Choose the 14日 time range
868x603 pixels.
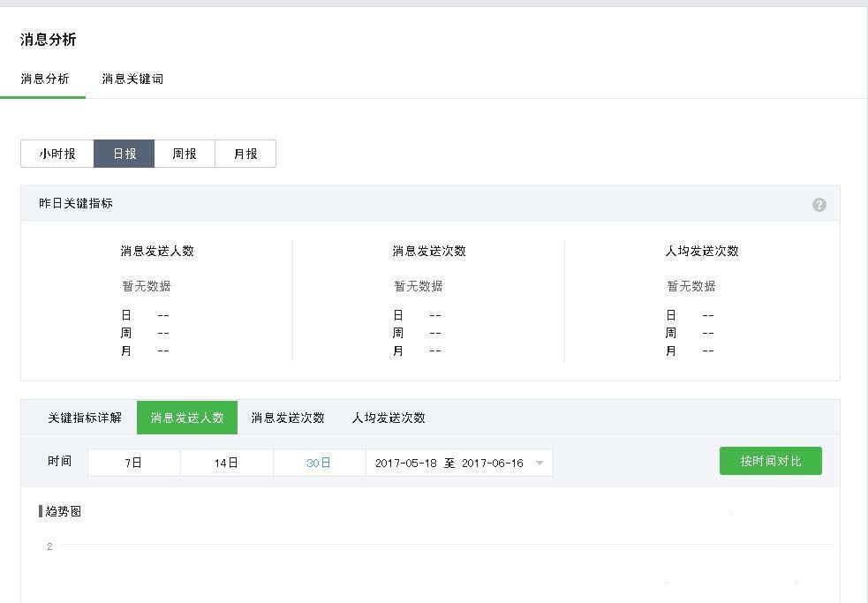coord(227,463)
